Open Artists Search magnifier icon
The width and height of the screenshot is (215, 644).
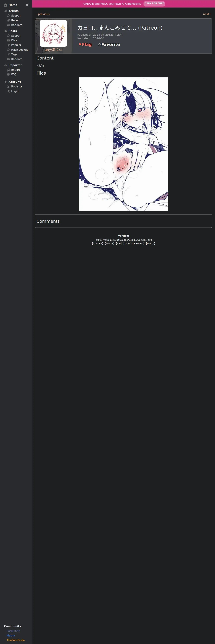(9, 16)
